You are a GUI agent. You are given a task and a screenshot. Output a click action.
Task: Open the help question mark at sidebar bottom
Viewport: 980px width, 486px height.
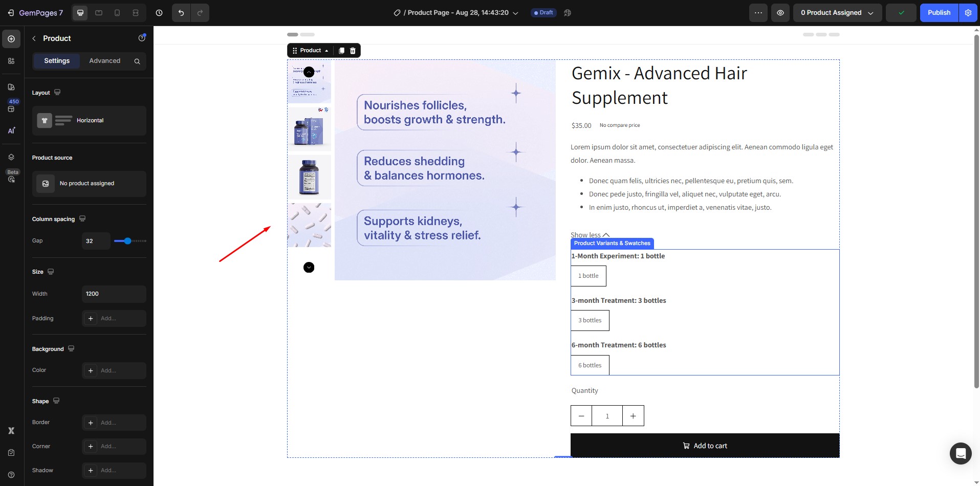pyautogui.click(x=11, y=475)
